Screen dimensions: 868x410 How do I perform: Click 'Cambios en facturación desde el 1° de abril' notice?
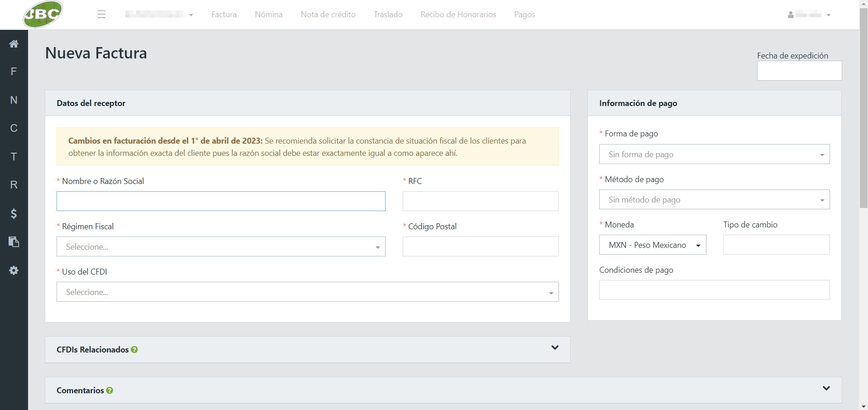pyautogui.click(x=308, y=147)
